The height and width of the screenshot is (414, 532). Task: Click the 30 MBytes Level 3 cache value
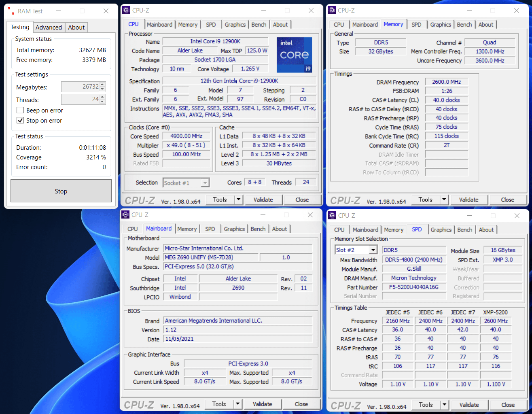(279, 163)
